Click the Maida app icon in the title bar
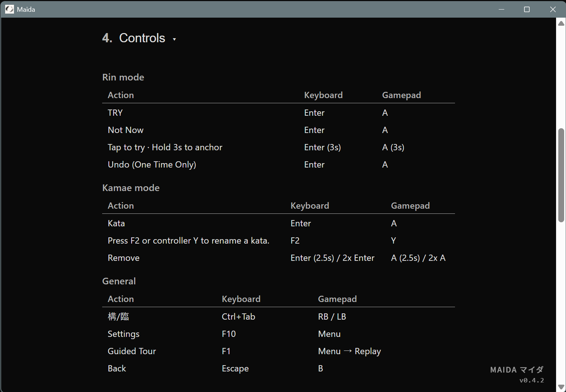 click(9, 9)
